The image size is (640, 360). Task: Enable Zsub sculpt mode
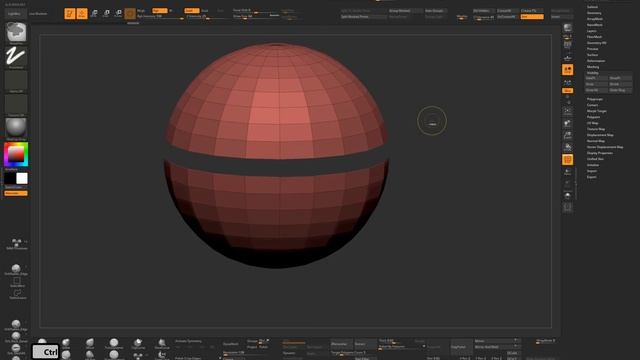click(x=205, y=11)
